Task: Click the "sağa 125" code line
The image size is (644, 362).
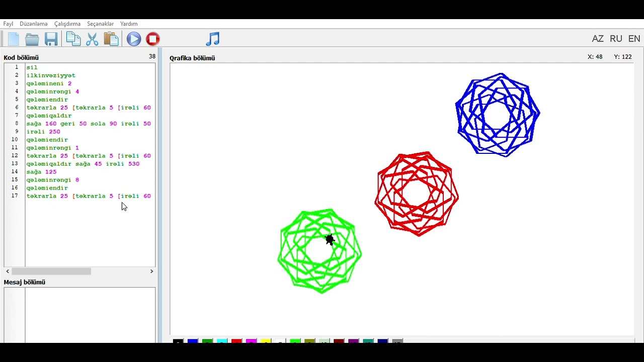Action: [x=41, y=172]
